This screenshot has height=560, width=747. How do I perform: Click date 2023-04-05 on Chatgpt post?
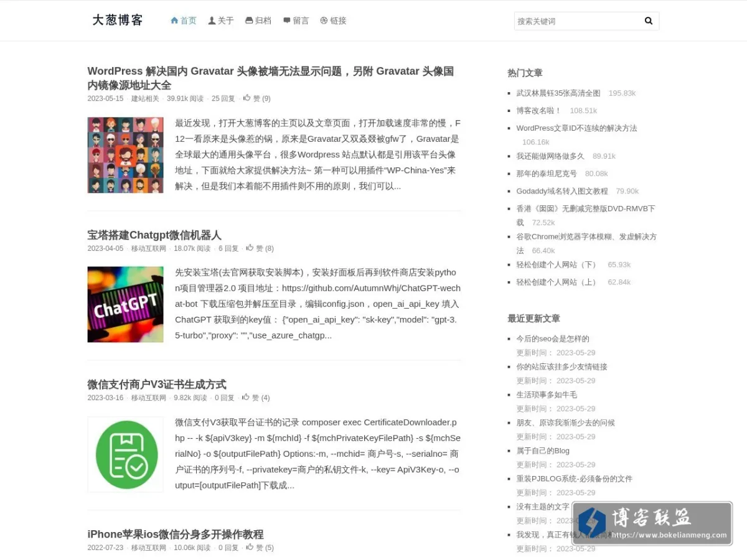click(105, 248)
